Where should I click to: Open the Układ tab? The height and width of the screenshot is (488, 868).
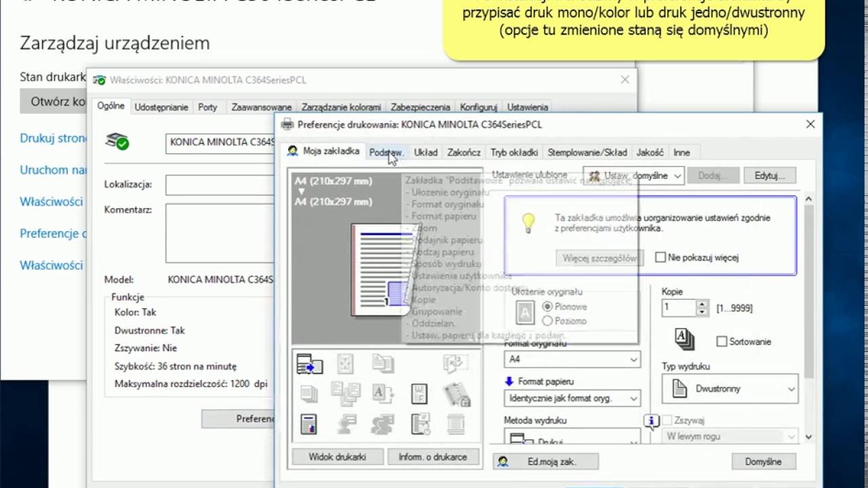click(426, 152)
